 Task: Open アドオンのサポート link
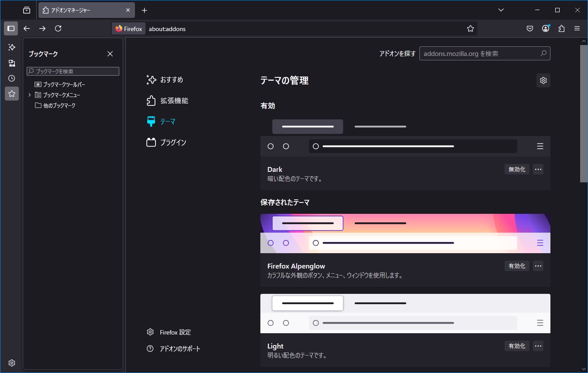(x=180, y=349)
